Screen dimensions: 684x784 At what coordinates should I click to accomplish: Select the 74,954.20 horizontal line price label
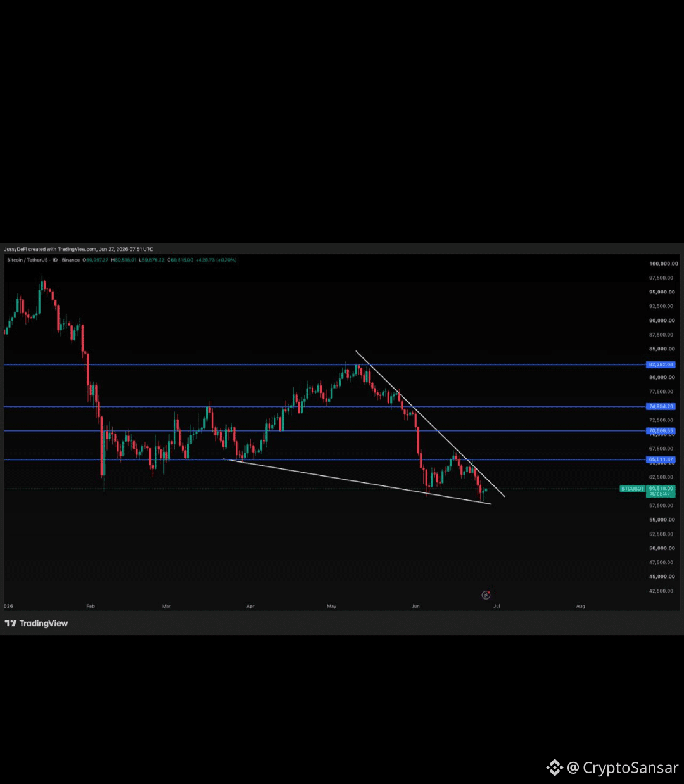click(x=661, y=406)
